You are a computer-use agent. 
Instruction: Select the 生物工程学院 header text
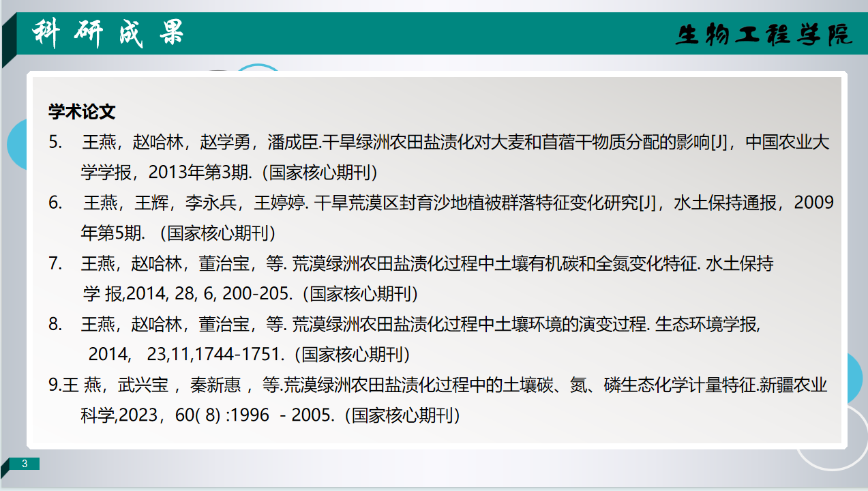point(764,35)
